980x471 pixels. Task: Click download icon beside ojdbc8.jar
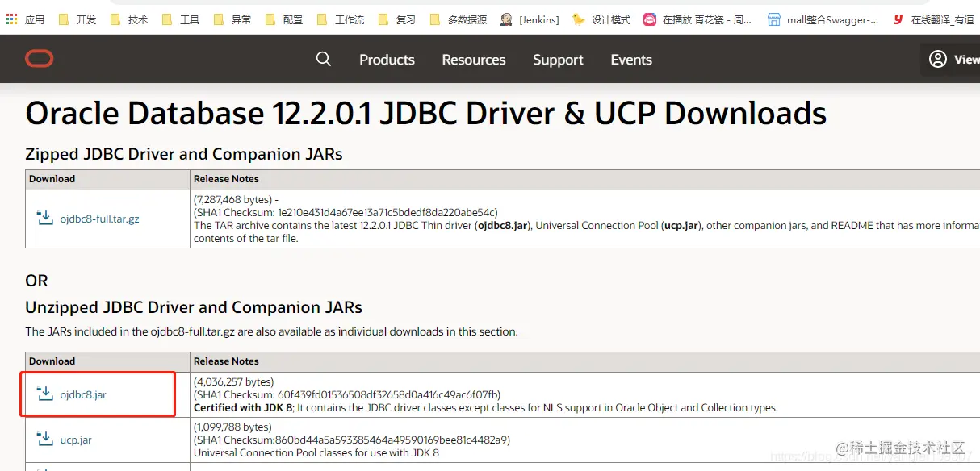pos(45,394)
